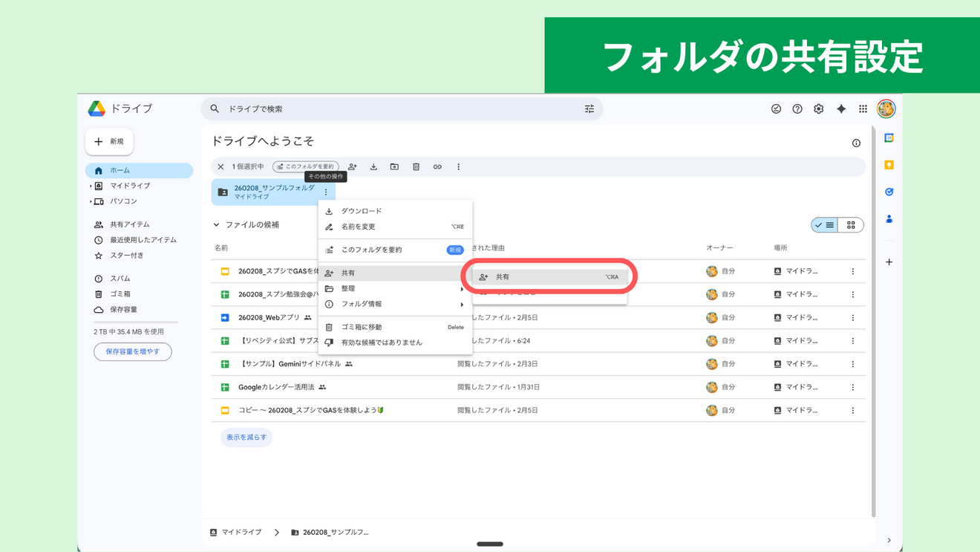Open row menu for Googleカレンダー活用法
Viewport: 980px width, 552px height.
[x=852, y=387]
